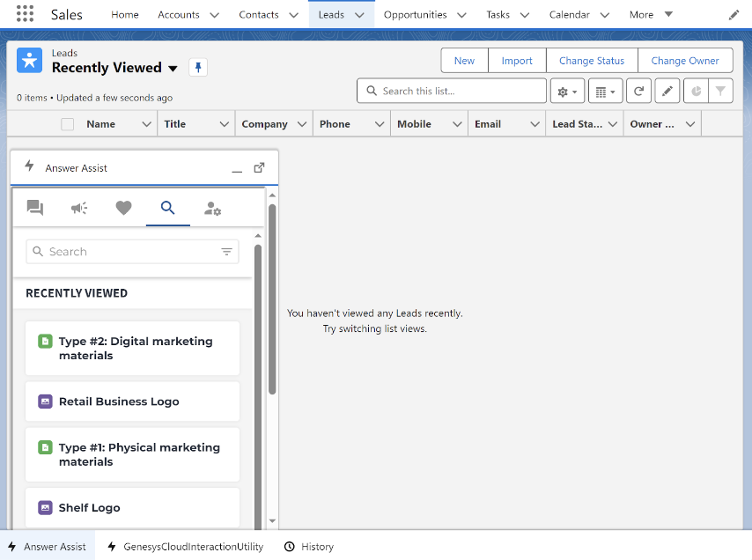The height and width of the screenshot is (560, 752).
Task: Open the filter funnel icon
Action: pos(720,91)
